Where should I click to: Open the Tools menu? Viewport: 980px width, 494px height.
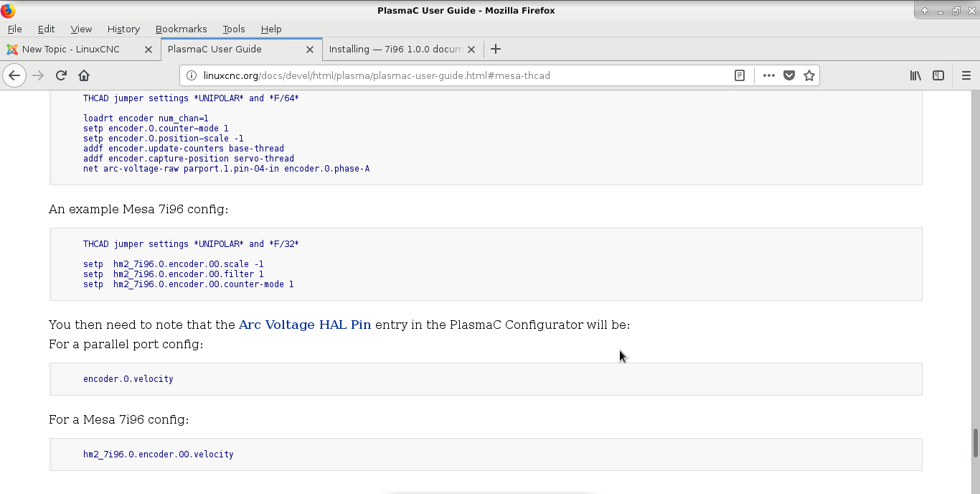[x=234, y=29]
